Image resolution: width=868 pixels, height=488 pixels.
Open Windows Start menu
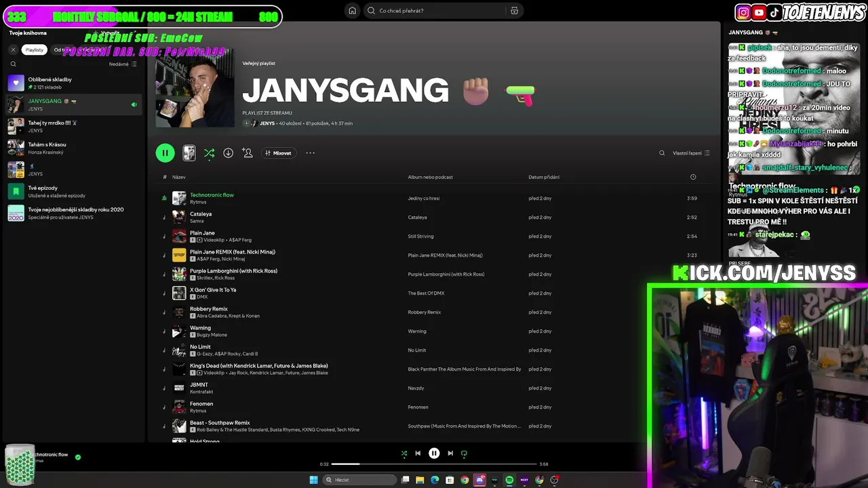tap(313, 480)
